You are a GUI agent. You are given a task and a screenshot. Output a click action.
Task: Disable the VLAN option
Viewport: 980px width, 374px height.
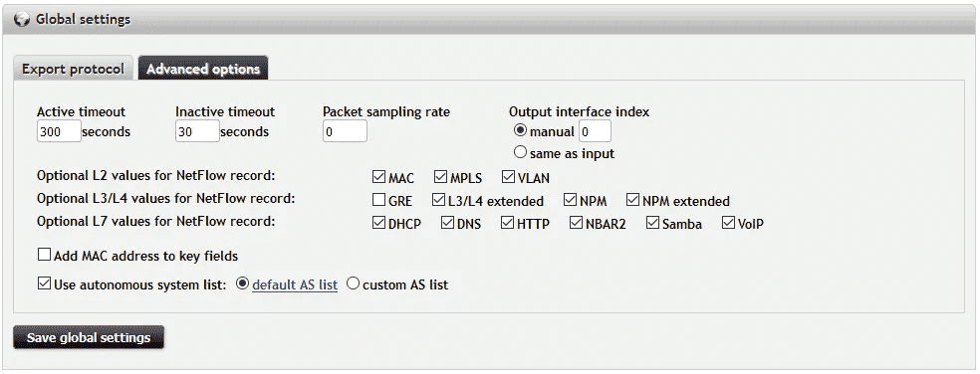coord(508,177)
